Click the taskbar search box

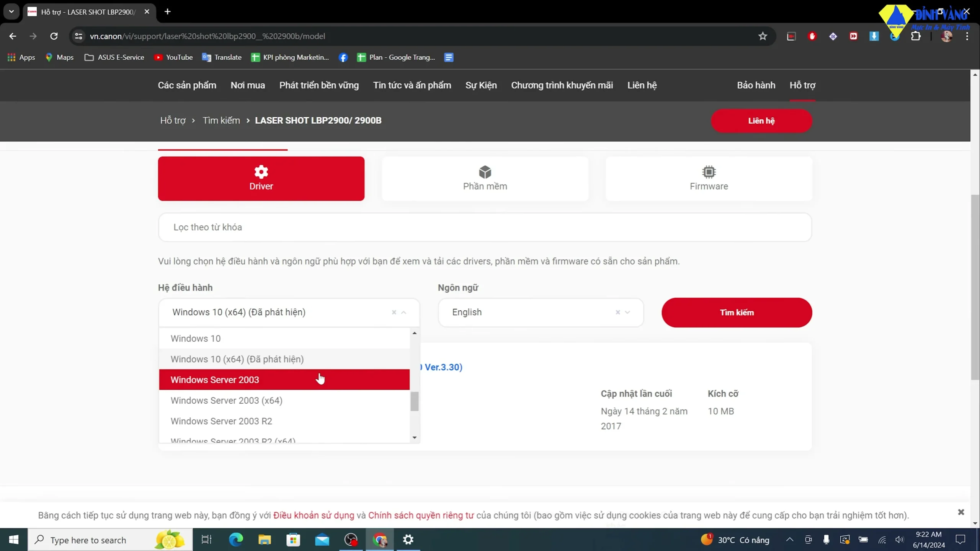110,540
